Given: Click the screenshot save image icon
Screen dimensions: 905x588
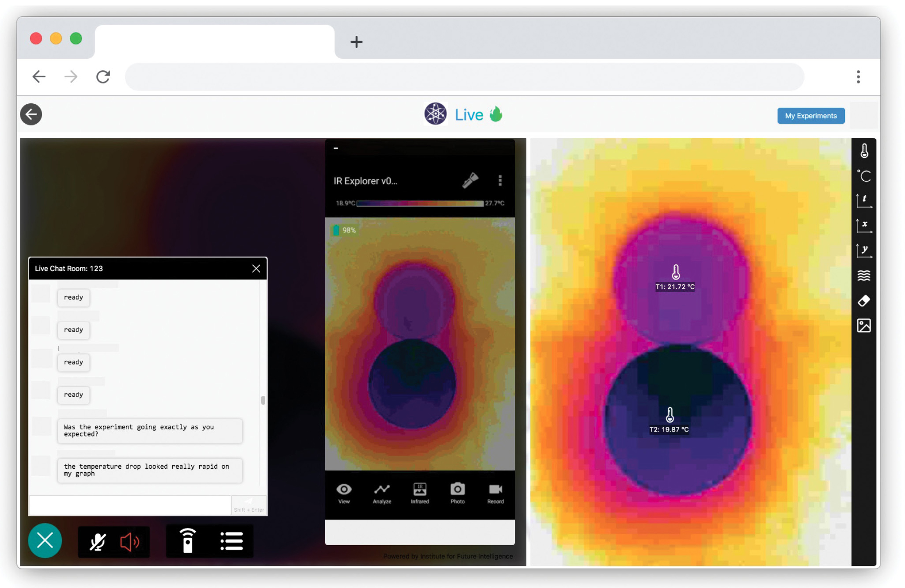Looking at the screenshot, I should coord(865,326).
